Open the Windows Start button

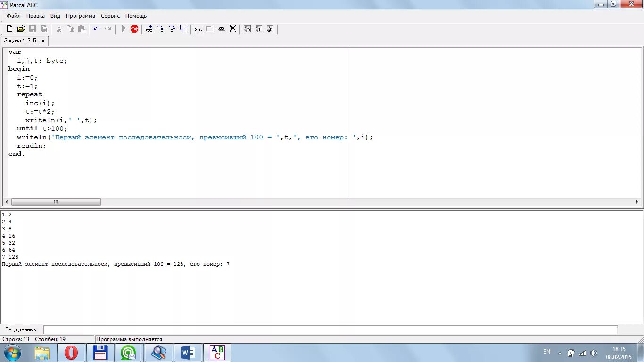point(12,353)
